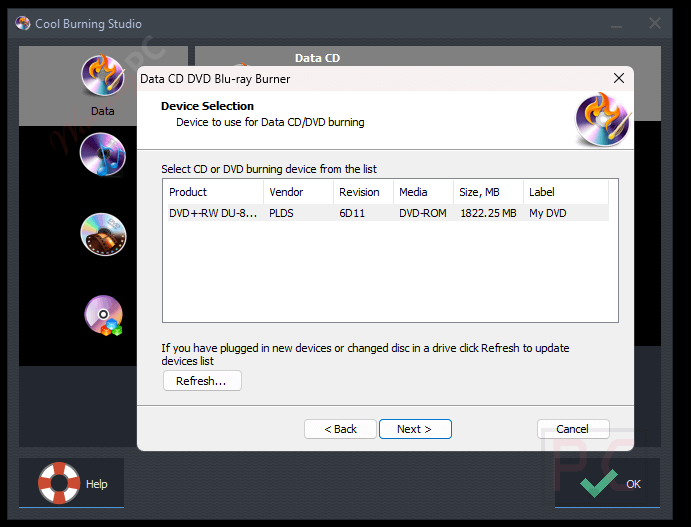Viewport: 691px width, 527px height.
Task: Click the green checkmark OK icon
Action: (x=599, y=483)
